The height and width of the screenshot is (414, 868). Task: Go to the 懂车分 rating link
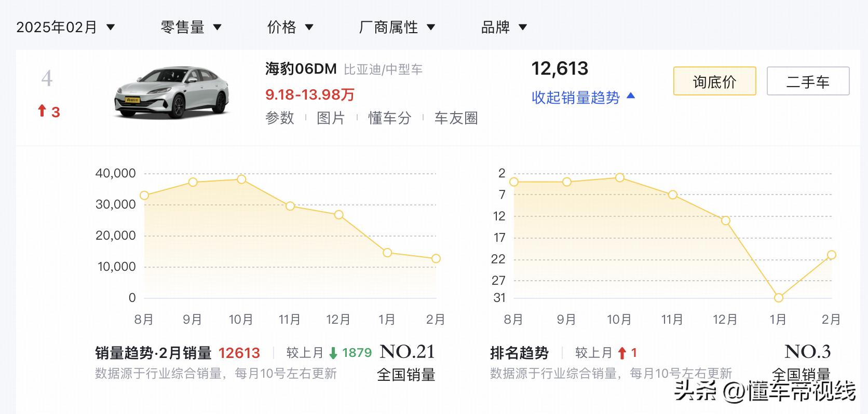(390, 118)
